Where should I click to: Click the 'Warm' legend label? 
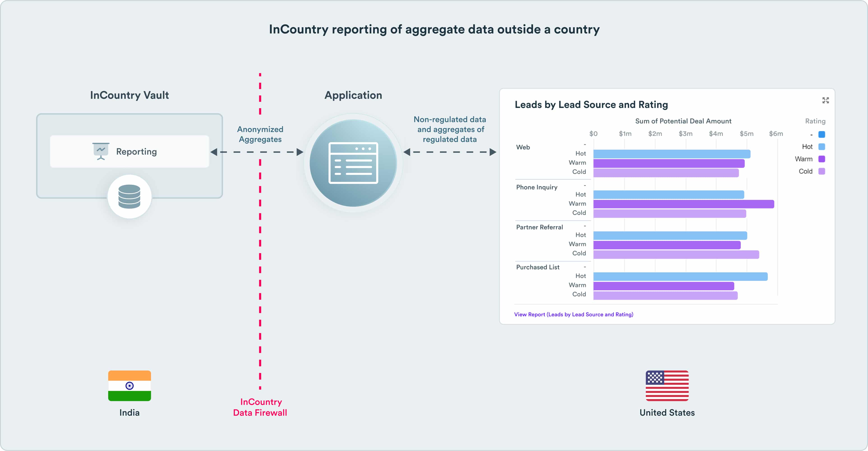coord(804,159)
